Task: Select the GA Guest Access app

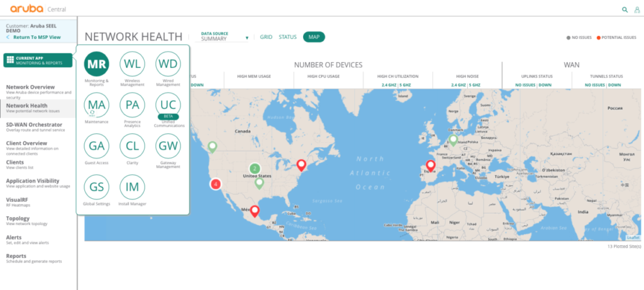Action: [97, 145]
